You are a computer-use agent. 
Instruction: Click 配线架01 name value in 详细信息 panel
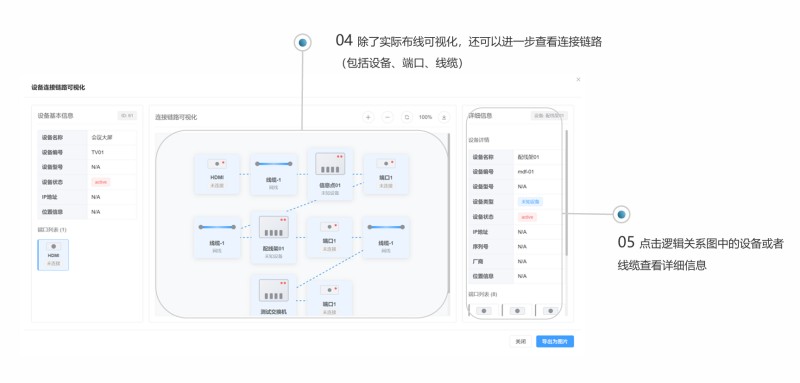click(528, 157)
